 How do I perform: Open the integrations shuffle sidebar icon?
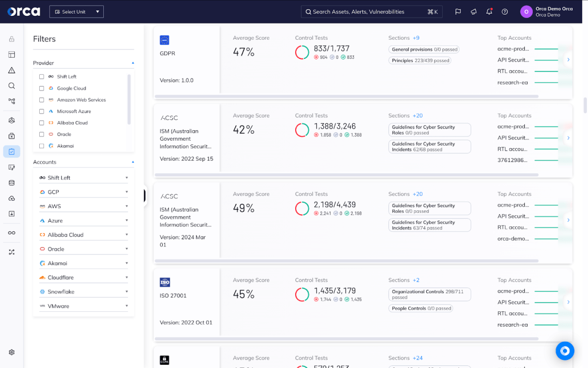click(11, 252)
